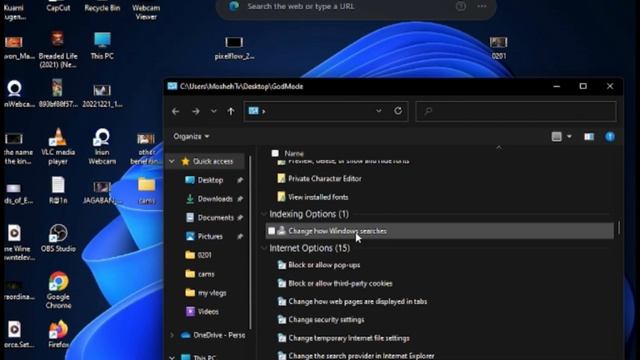Select Iriun Webcam desktop shortcut
This screenshot has width=640, height=360.
click(102, 146)
